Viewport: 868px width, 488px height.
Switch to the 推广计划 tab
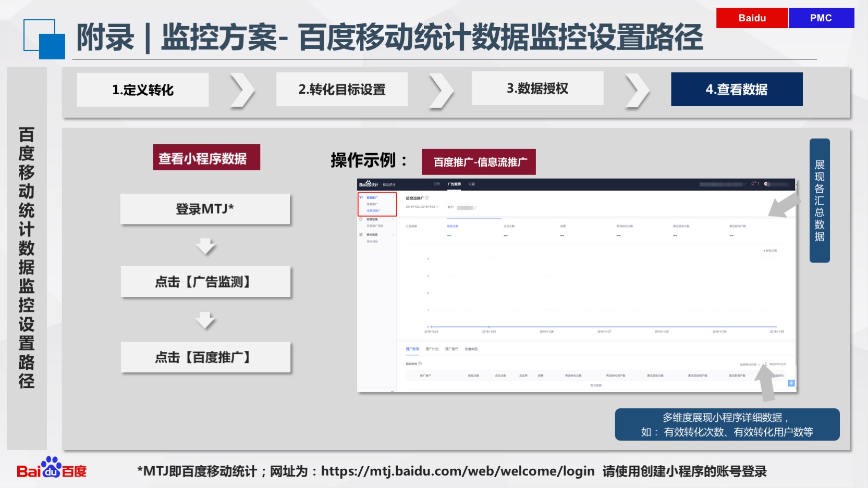432,349
